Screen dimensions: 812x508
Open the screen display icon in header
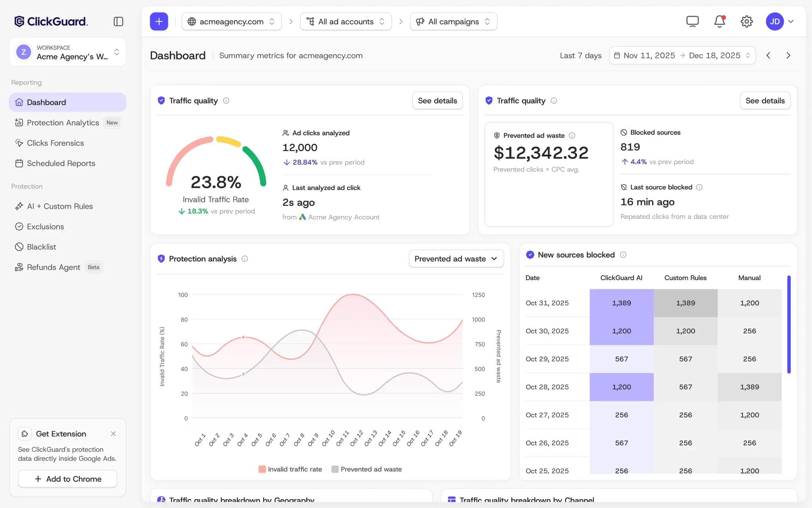[x=692, y=21]
